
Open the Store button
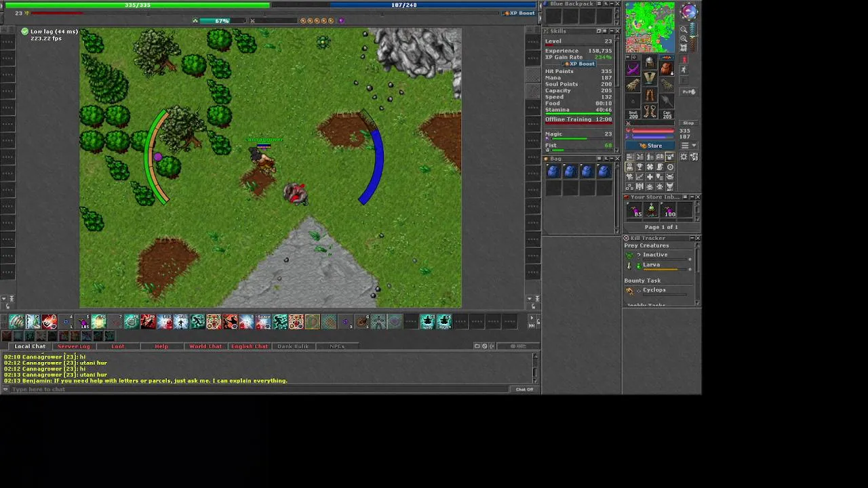click(x=651, y=146)
